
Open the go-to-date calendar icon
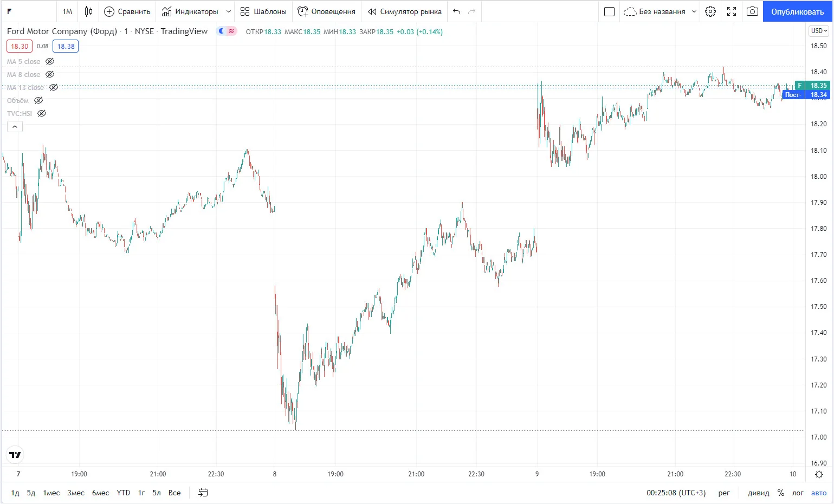[203, 493]
